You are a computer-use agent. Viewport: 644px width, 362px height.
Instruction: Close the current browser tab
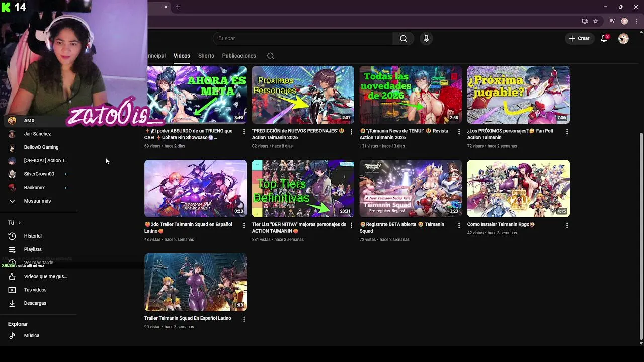click(x=166, y=7)
